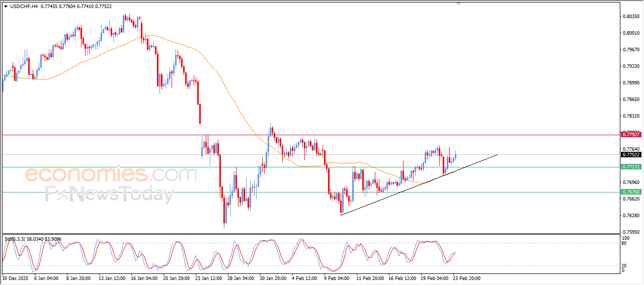Click the black 0.77522 current price tag
Image resolution: width=644 pixels, height=285 pixels.
(631, 155)
